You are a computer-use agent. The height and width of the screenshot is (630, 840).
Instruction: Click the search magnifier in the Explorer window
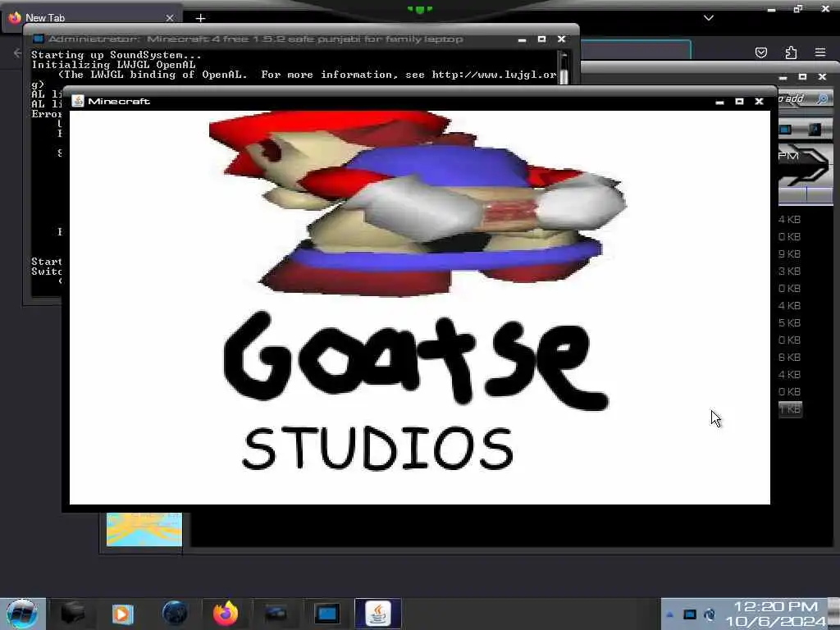(x=823, y=98)
